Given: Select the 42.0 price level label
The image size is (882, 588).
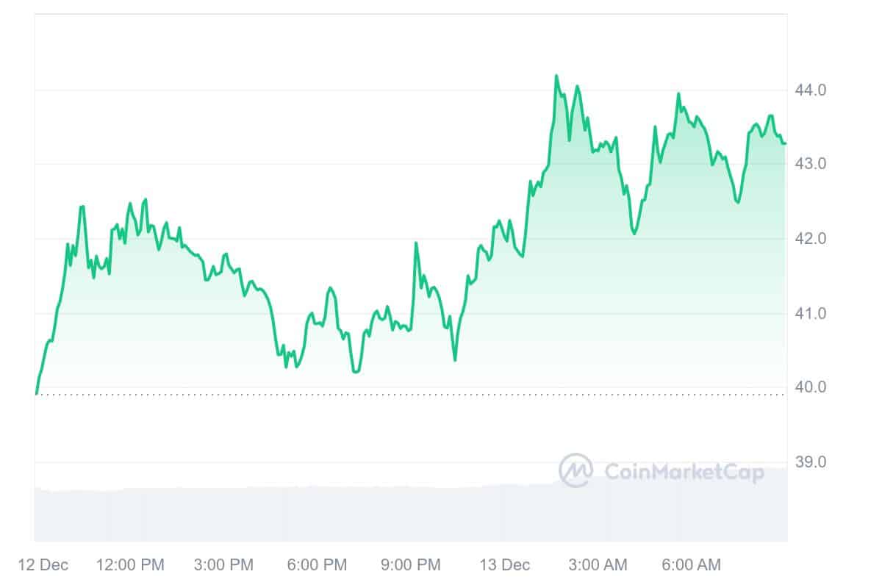Looking at the screenshot, I should click(811, 239).
